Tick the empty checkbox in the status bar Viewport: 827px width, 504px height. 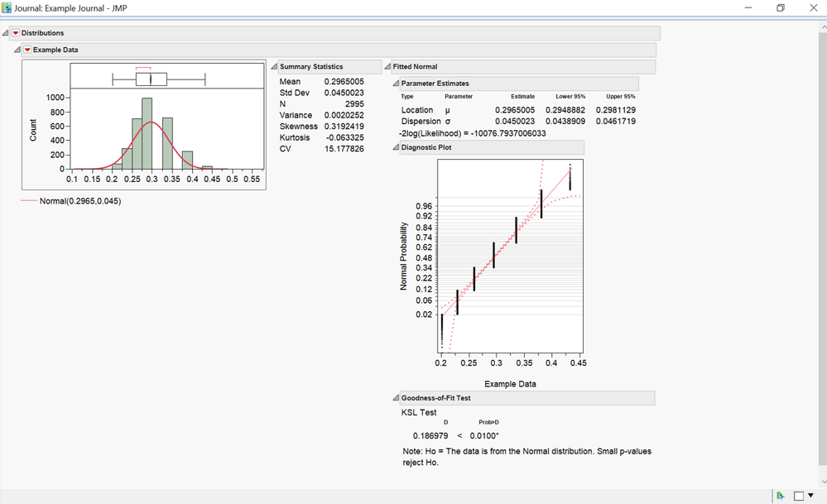(x=799, y=496)
